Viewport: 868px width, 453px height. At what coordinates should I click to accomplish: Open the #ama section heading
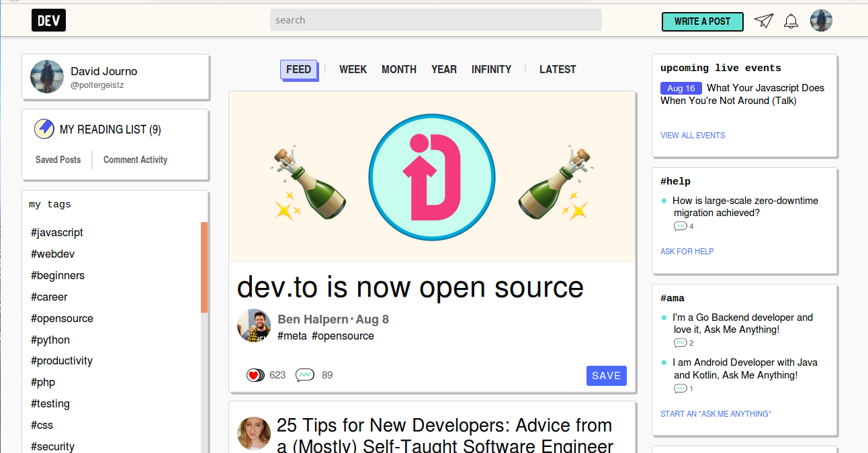pyautogui.click(x=672, y=298)
